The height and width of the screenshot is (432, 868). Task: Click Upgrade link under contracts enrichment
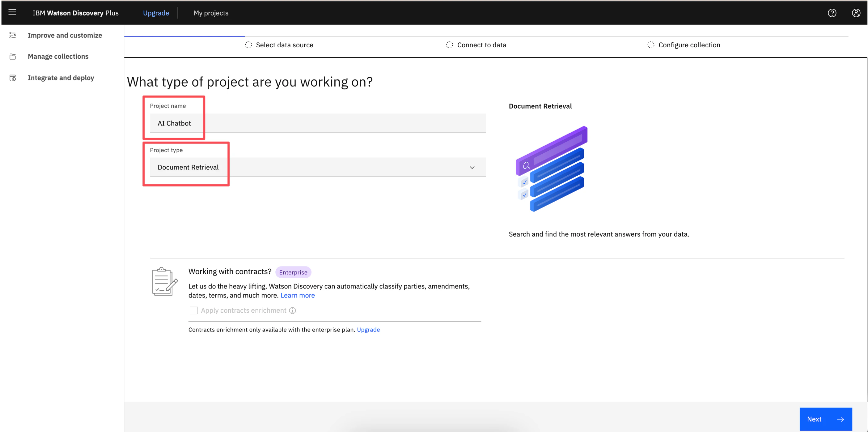tap(368, 329)
